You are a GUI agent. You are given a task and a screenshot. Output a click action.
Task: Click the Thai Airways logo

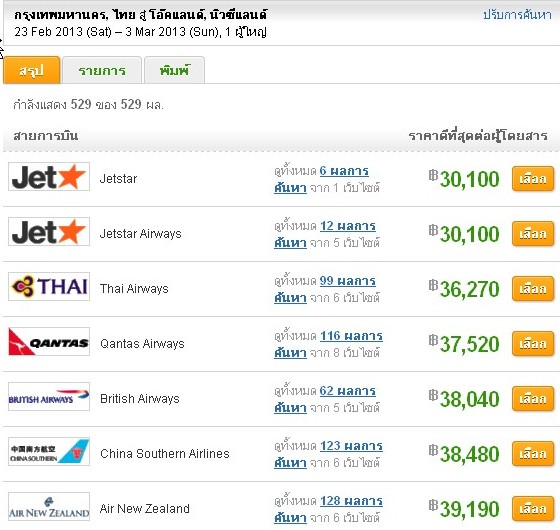click(x=49, y=286)
